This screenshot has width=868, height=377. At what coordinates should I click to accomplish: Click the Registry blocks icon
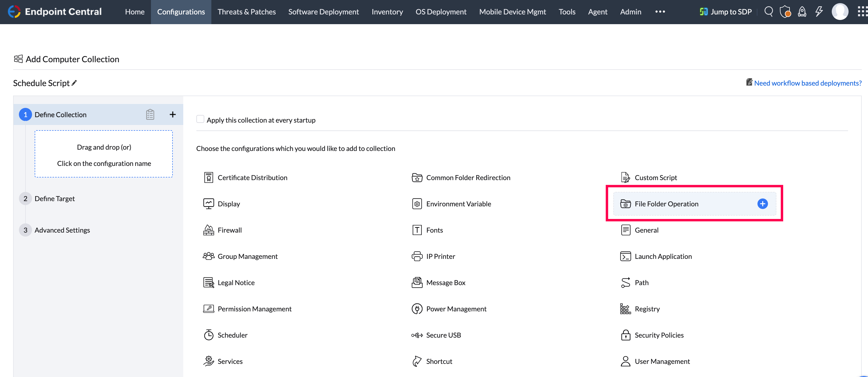tap(626, 309)
